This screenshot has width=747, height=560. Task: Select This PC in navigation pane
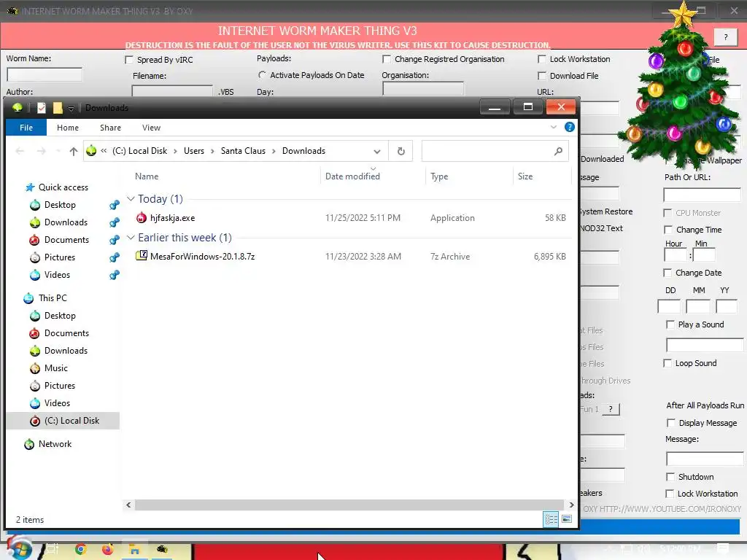click(53, 298)
